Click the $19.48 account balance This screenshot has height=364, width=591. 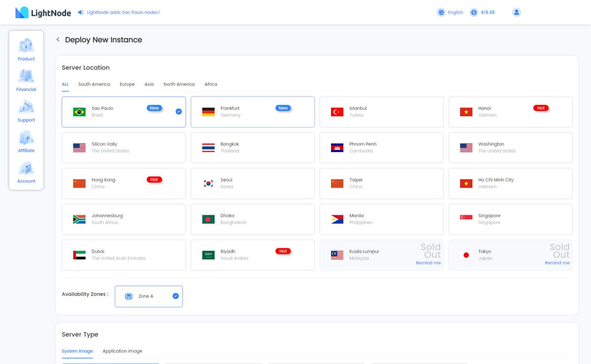coord(488,12)
